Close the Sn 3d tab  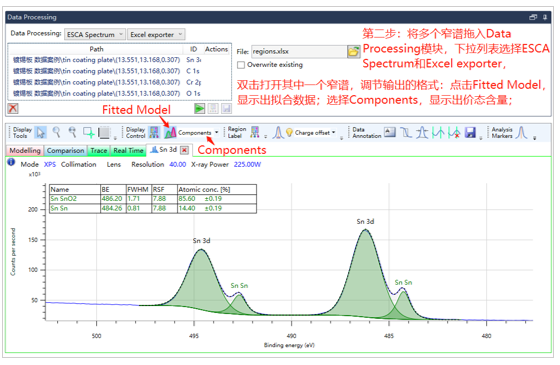click(184, 150)
